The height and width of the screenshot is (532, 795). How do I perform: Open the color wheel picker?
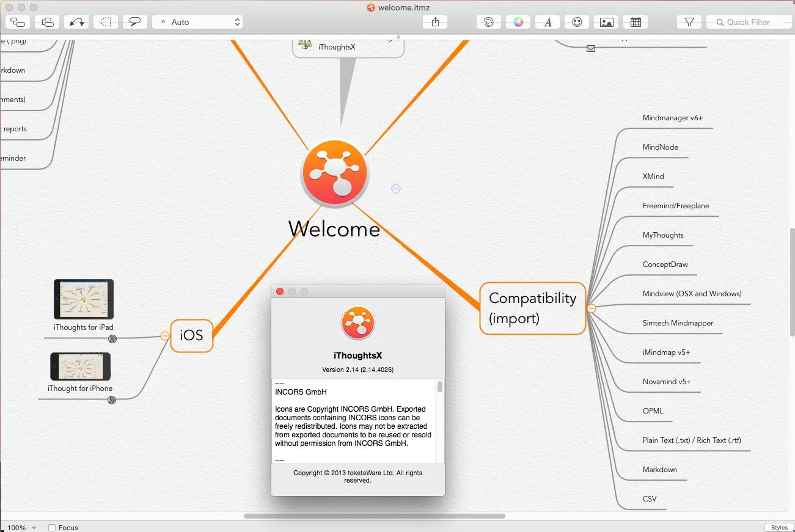coord(518,22)
